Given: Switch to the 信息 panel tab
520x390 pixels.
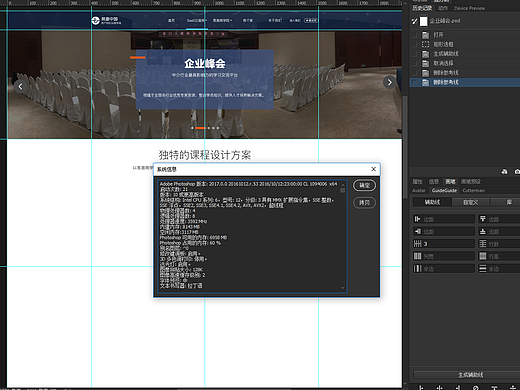Looking at the screenshot, I should (x=434, y=182).
